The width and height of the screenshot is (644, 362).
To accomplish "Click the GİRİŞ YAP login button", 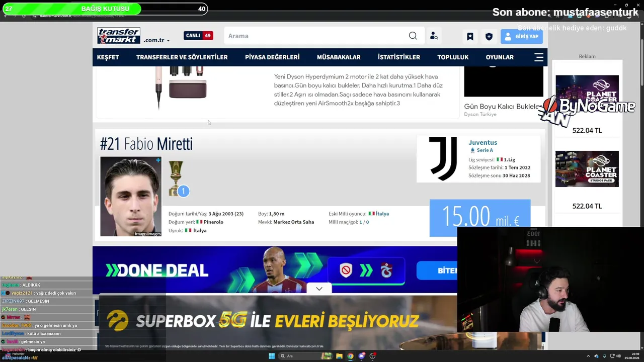I will tap(522, 36).
